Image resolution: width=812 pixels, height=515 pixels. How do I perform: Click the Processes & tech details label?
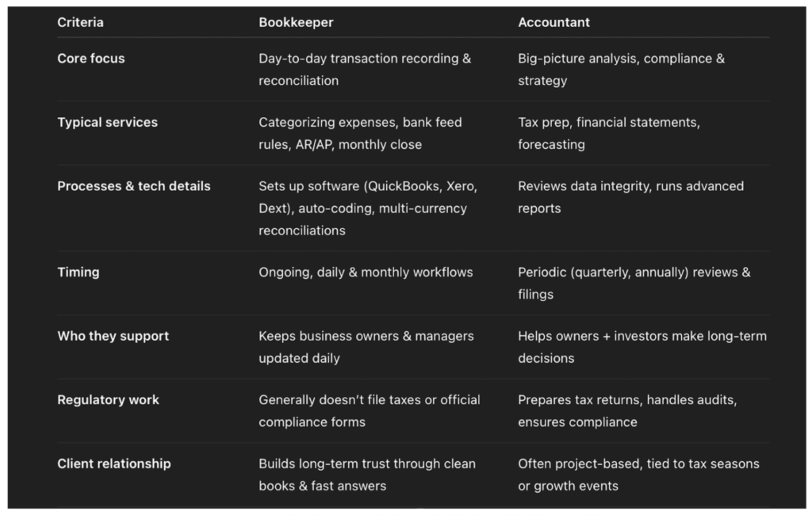133,186
